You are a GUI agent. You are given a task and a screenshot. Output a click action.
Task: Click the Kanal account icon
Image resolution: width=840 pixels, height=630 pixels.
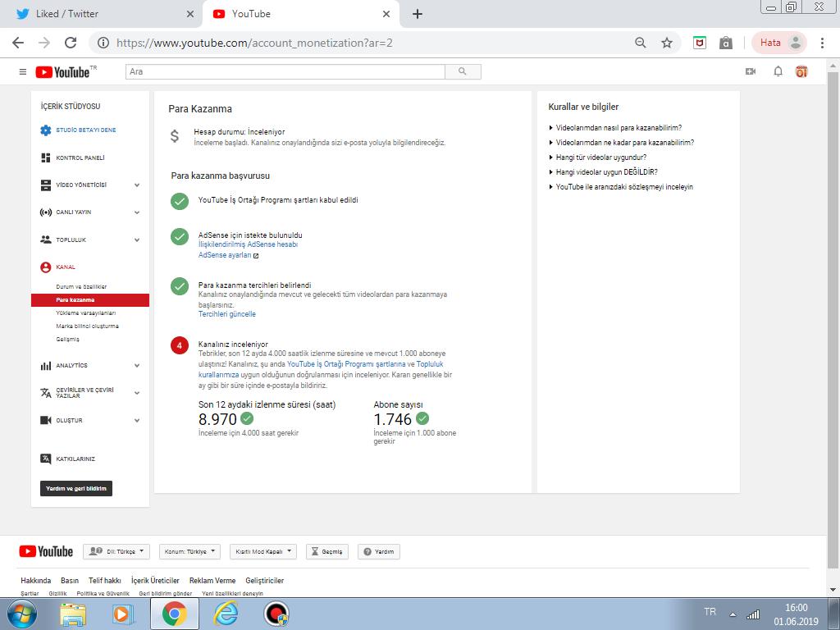coord(46,267)
